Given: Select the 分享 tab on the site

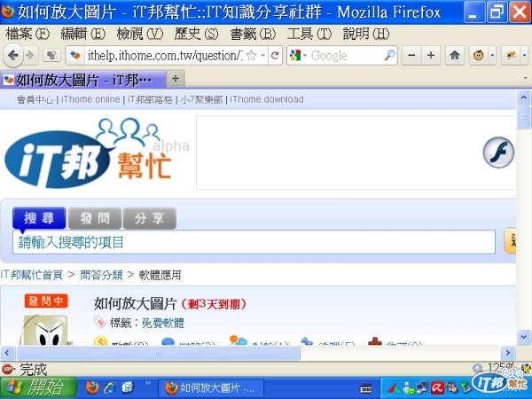Looking at the screenshot, I should click(x=149, y=218).
